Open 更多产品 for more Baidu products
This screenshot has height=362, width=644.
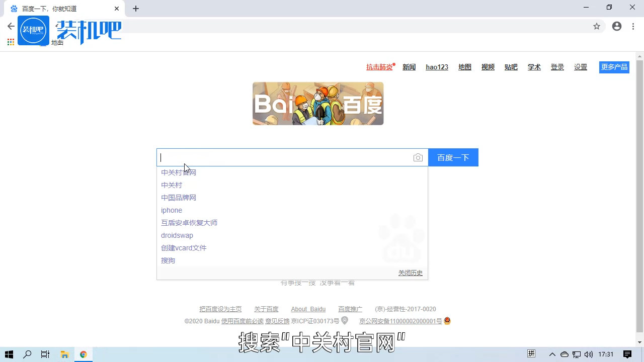click(x=614, y=67)
